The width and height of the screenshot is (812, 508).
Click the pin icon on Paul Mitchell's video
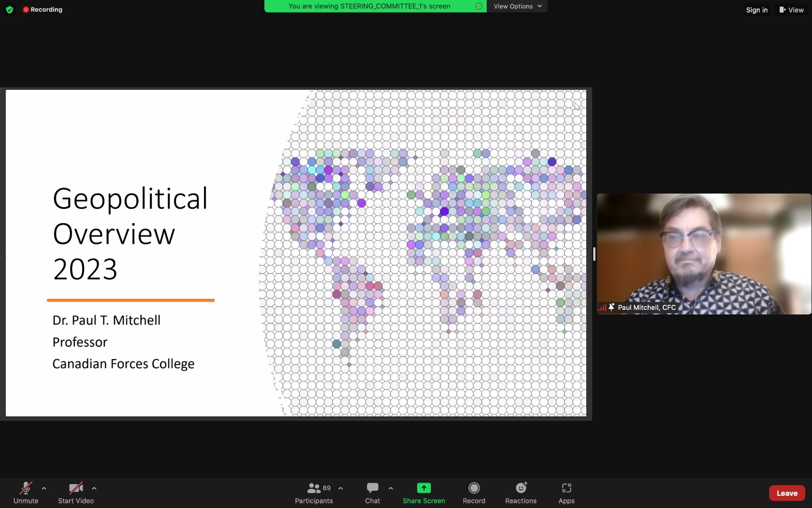click(612, 307)
